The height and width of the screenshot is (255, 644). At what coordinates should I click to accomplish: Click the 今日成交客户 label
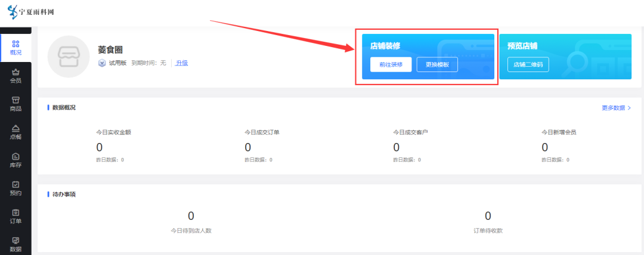coord(411,132)
